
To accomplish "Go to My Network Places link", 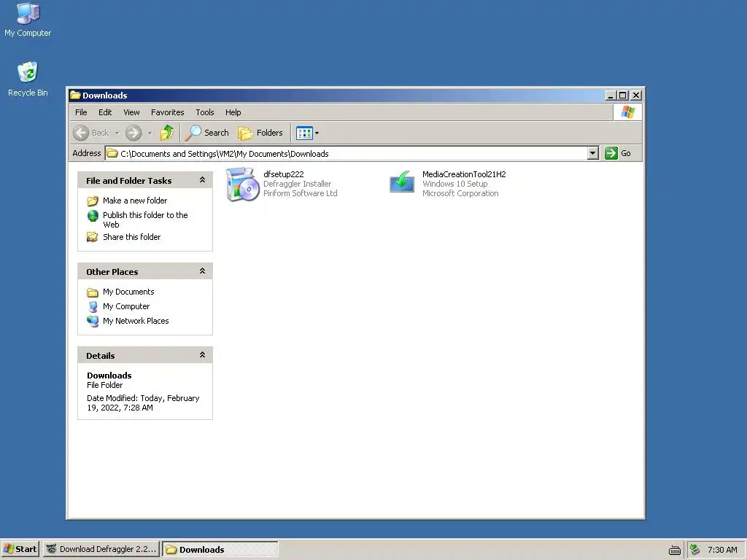I will (136, 321).
